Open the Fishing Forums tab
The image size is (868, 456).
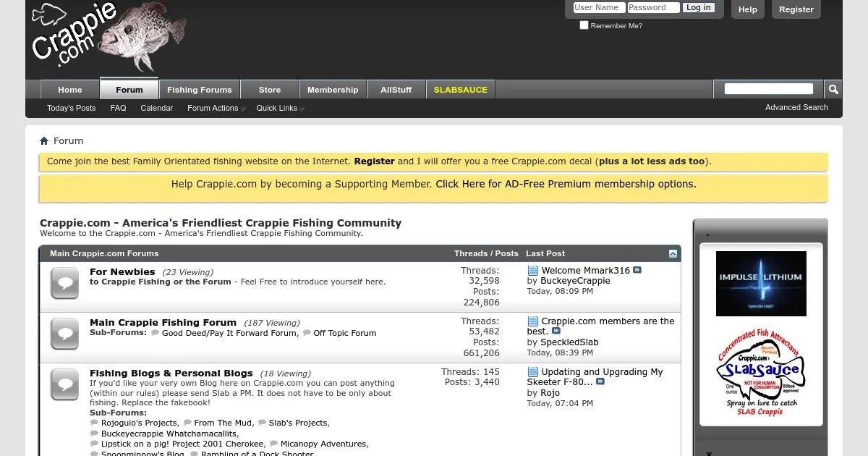coord(200,90)
